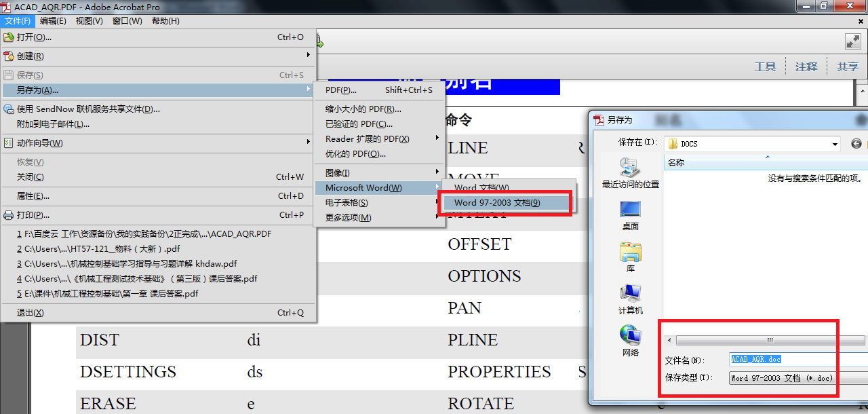This screenshot has width=868, height=414.
Task: Expand the 电子表格(S) submenu
Action: pyautogui.click(x=379, y=203)
